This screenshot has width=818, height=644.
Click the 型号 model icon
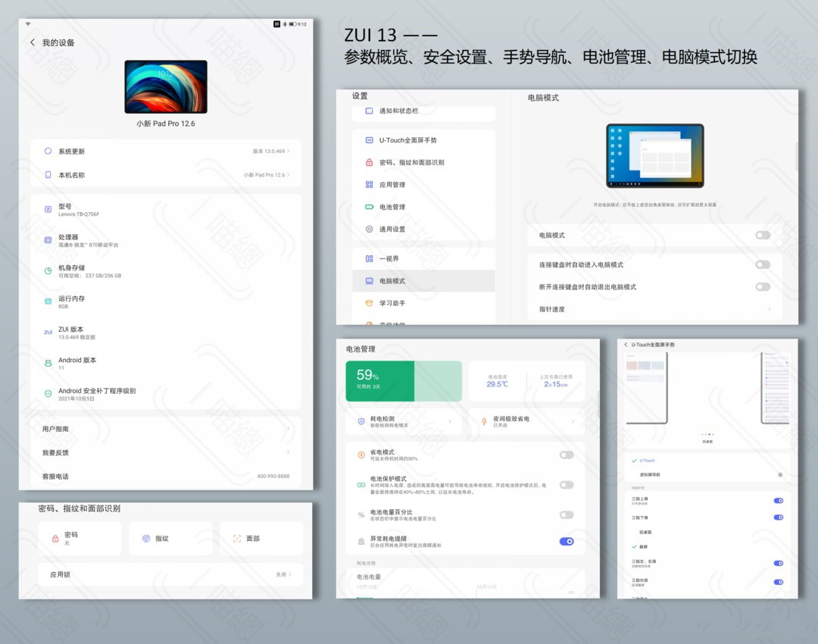click(x=48, y=209)
